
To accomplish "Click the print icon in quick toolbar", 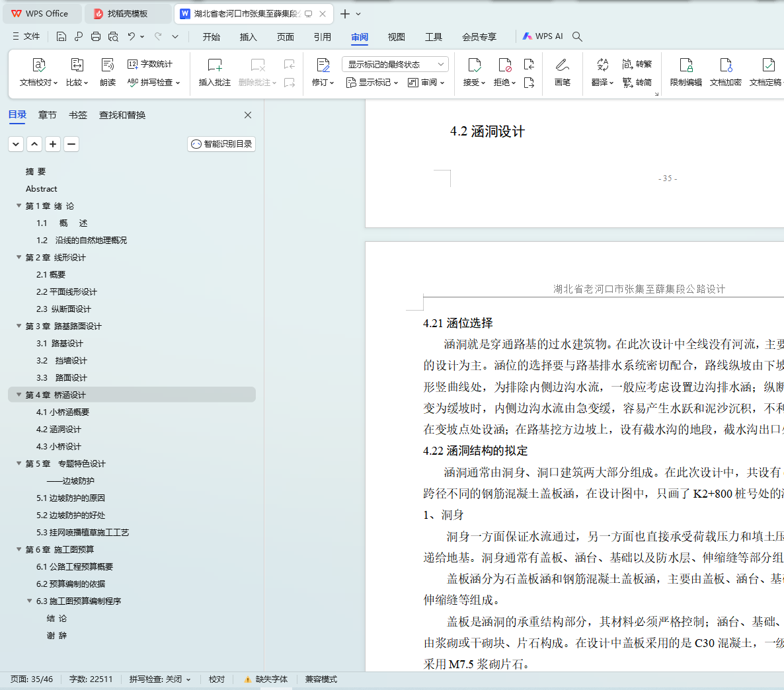I will point(95,36).
